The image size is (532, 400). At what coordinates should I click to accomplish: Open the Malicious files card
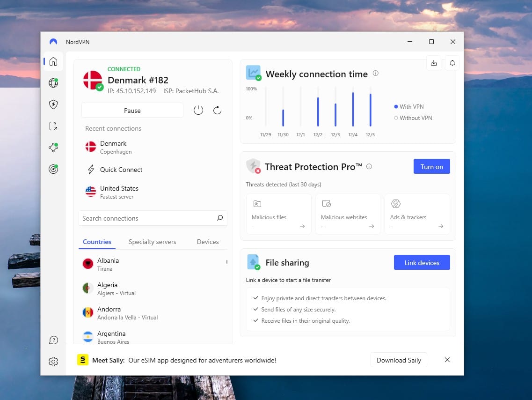coord(278,214)
